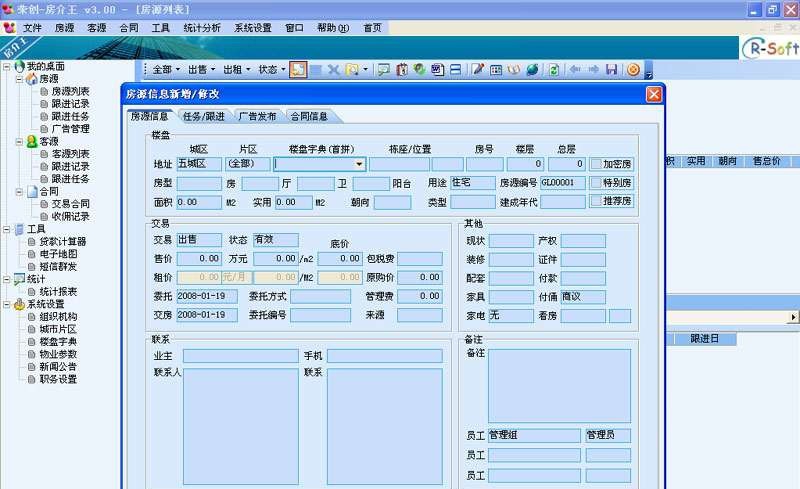Switch to the 任务/跟进 tab

click(x=203, y=116)
